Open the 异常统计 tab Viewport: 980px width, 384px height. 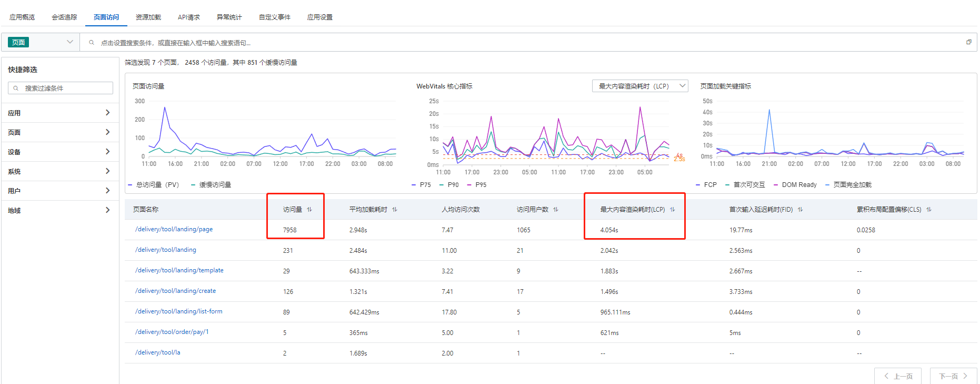pos(229,17)
